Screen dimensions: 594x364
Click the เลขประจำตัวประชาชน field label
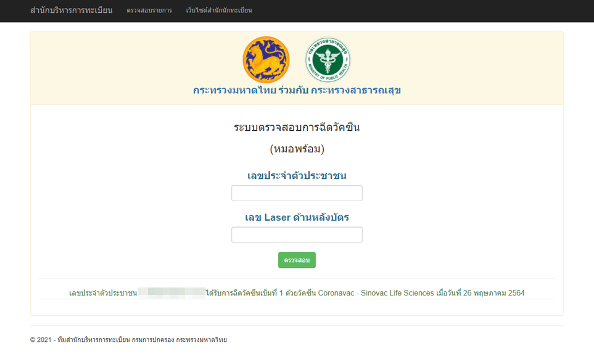pos(297,176)
